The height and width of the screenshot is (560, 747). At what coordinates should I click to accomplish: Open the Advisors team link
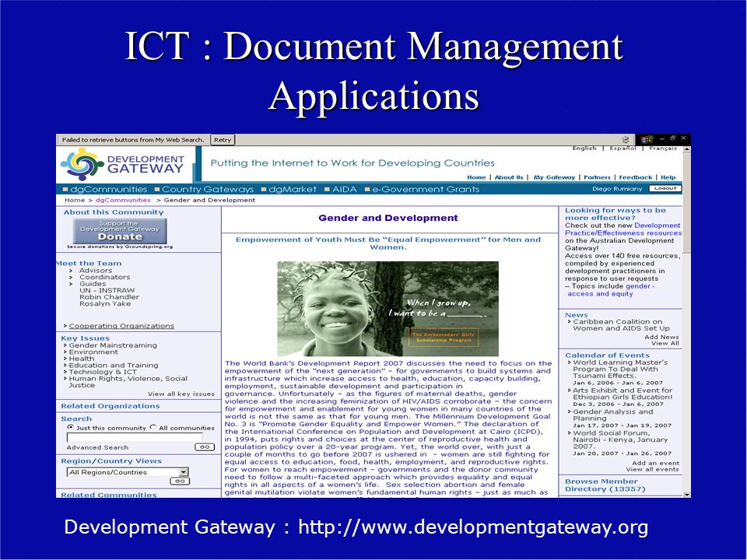click(x=96, y=271)
